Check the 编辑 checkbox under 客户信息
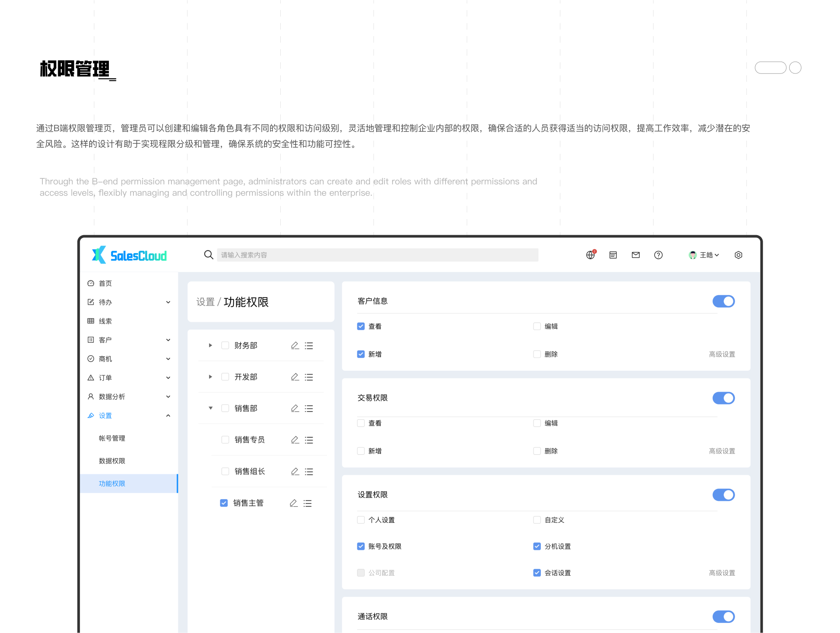The height and width of the screenshot is (633, 840). [x=537, y=326]
